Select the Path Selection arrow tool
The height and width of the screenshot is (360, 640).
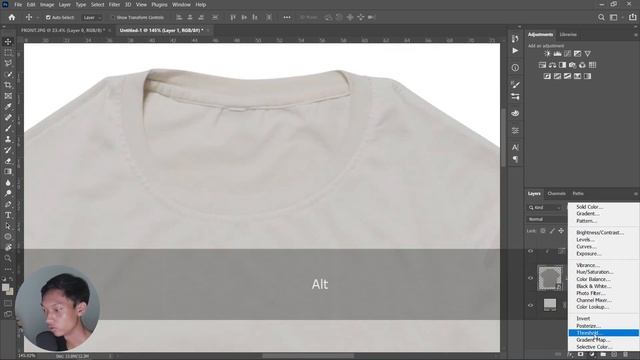[x=8, y=226]
